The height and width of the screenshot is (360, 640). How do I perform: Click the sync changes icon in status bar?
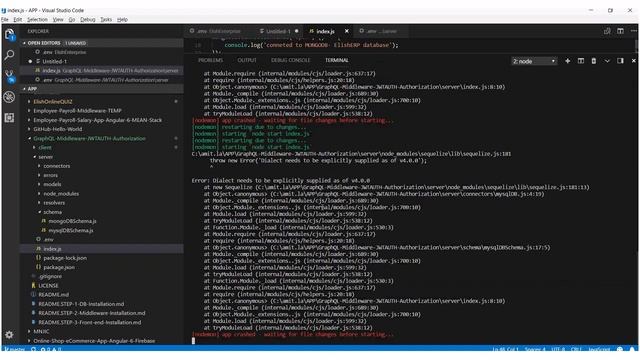tap(33, 349)
